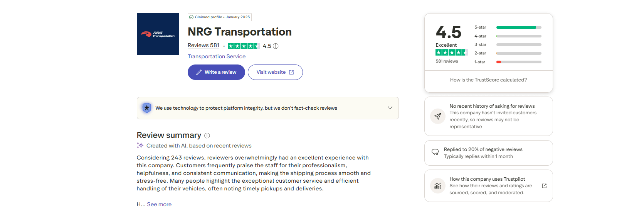Open the Transportation Service category link
The width and height of the screenshot is (644, 207).
[x=217, y=56]
